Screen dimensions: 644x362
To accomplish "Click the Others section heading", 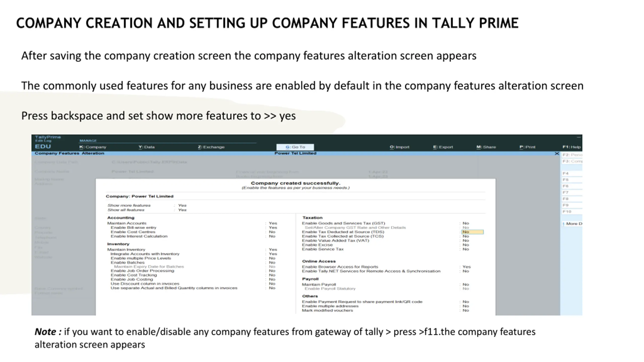I will (x=310, y=296).
